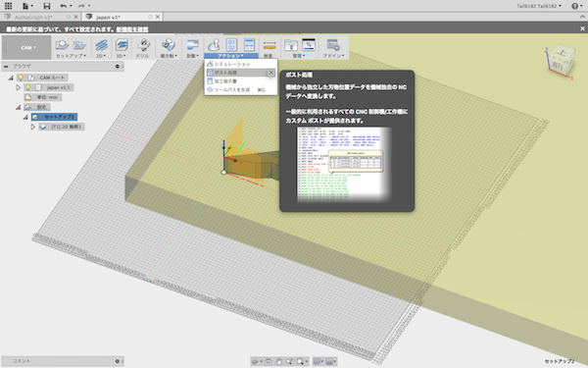
Task: Click the 3D milling icon
Action: point(122,45)
